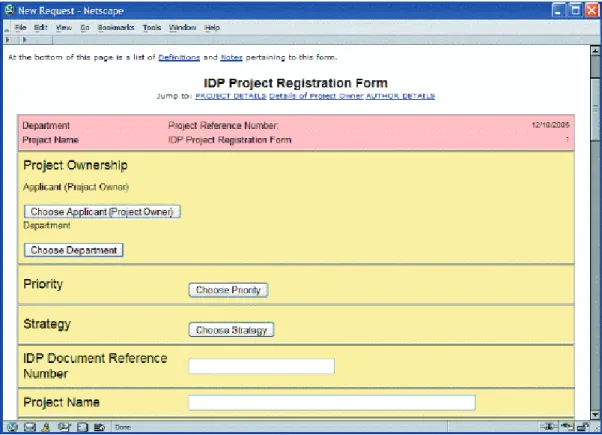This screenshot has height=435, width=602.
Task: Click the Choose Priority button
Action: point(228,290)
